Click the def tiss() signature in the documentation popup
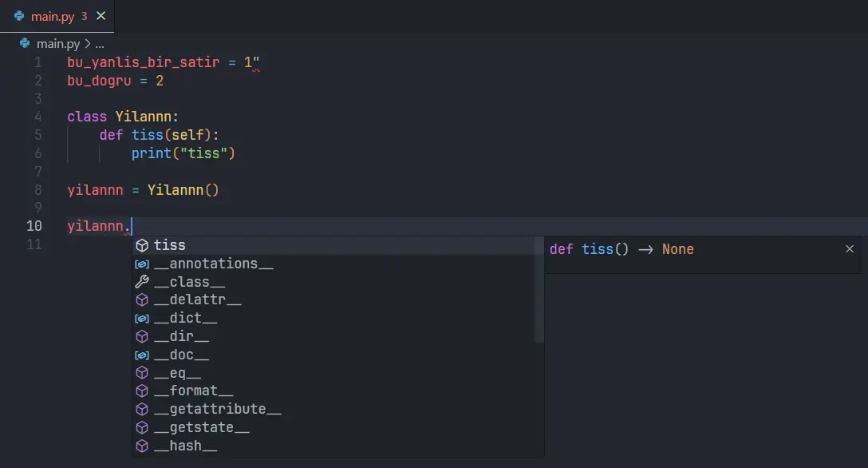 [621, 249]
